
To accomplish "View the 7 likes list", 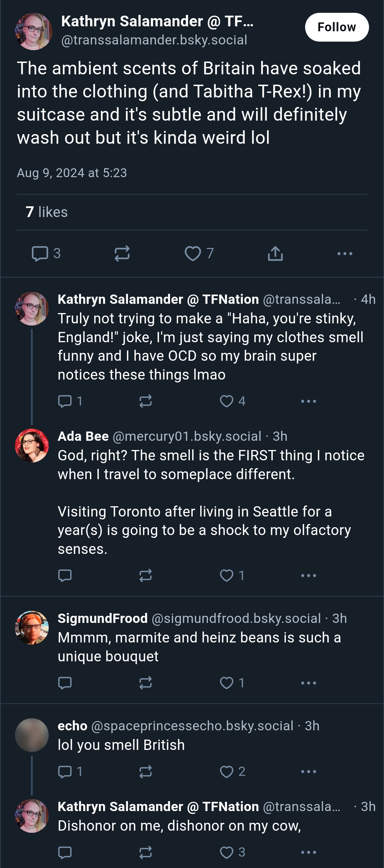I will click(x=47, y=212).
